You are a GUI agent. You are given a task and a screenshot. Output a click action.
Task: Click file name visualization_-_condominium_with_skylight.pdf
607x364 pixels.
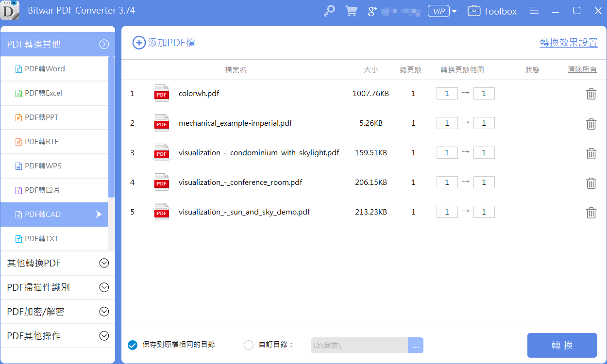[259, 153]
